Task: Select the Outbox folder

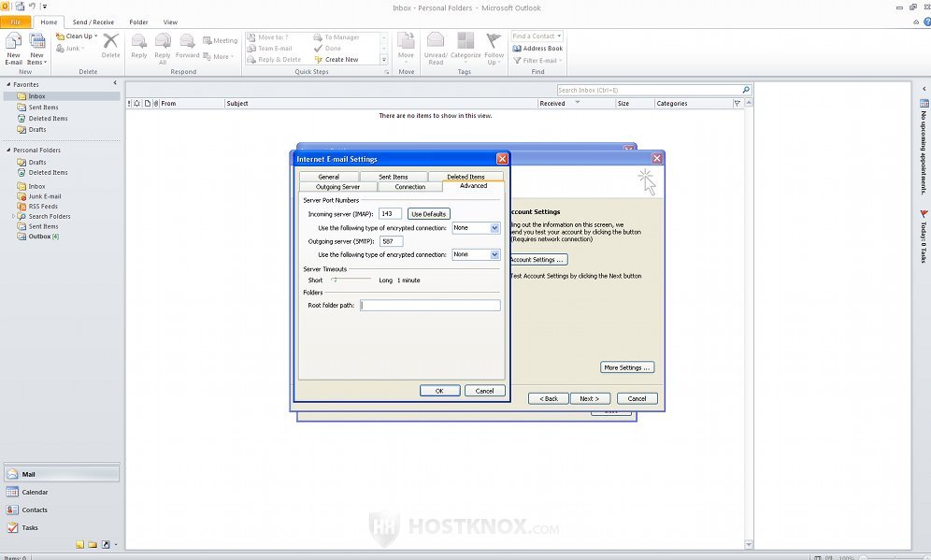Action: pos(39,237)
